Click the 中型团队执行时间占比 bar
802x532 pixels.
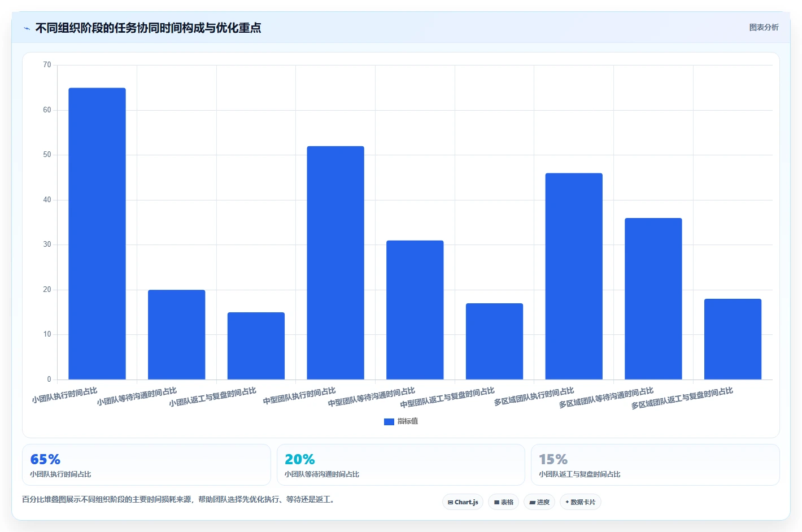pyautogui.click(x=335, y=263)
